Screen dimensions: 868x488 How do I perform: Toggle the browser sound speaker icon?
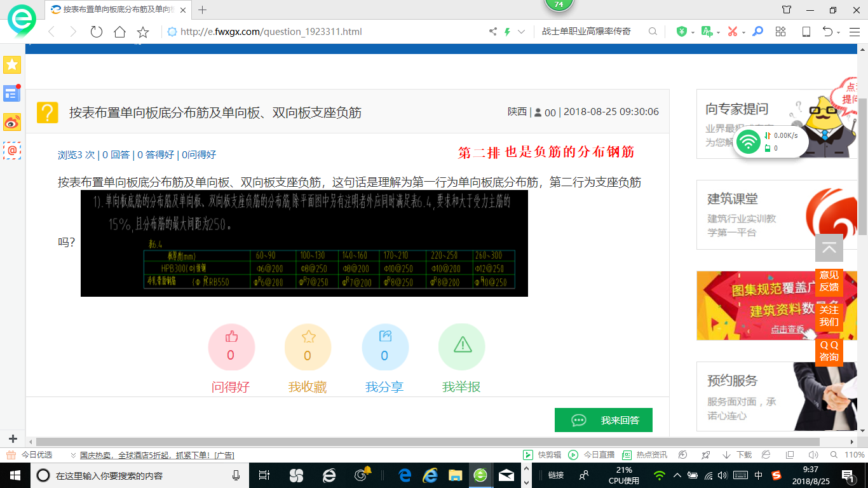click(813, 455)
